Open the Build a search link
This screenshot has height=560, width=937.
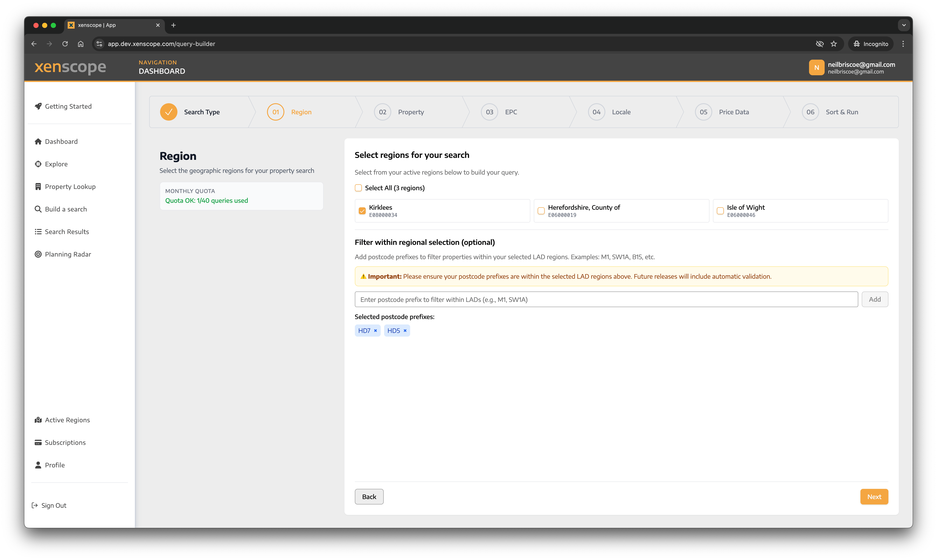66,209
